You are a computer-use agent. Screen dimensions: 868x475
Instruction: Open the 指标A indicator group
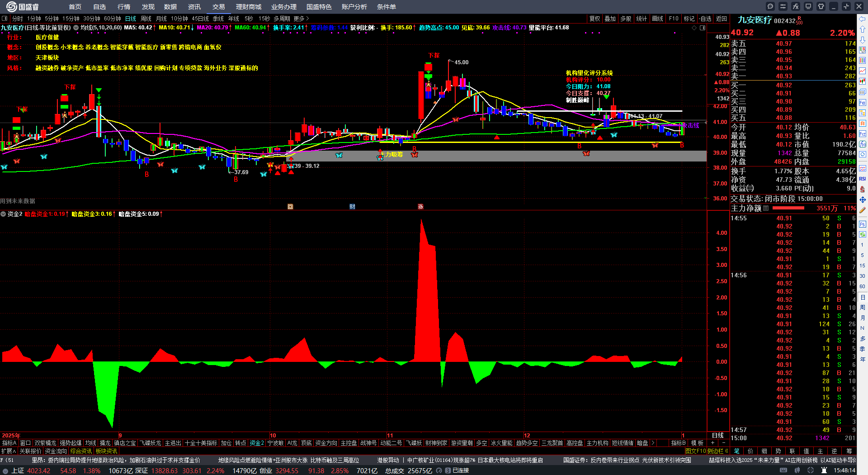pyautogui.click(x=9, y=443)
